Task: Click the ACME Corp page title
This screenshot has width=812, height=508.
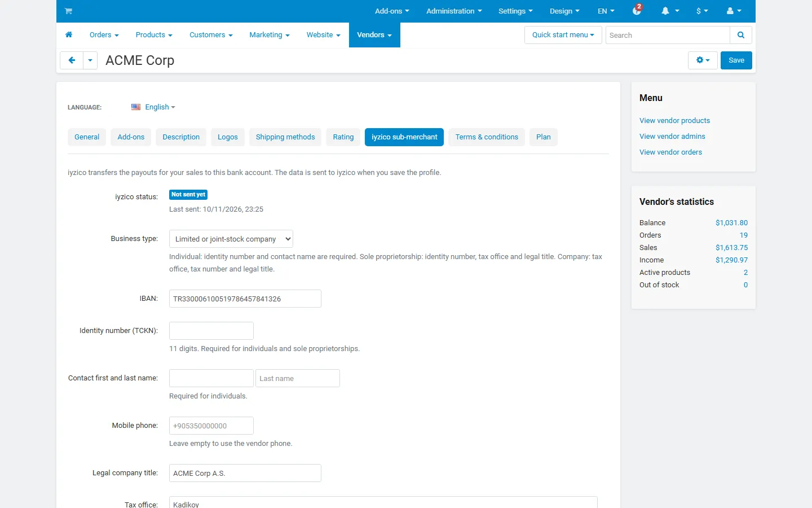Action: pyautogui.click(x=140, y=60)
